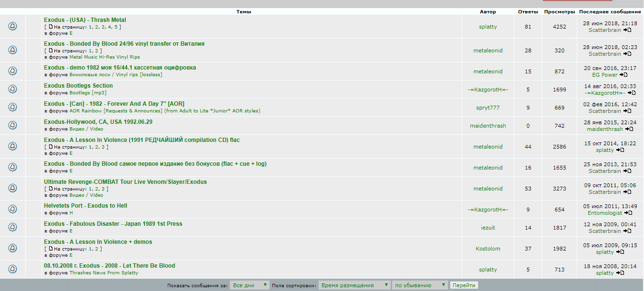This screenshot has height=291, width=644.
Task: Click the Перейти button
Action: [464, 285]
